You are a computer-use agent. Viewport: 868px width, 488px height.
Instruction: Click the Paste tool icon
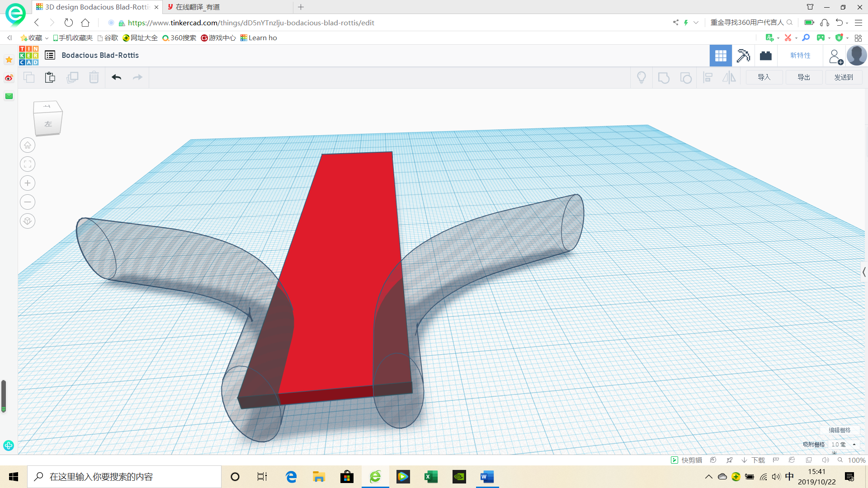pos(50,77)
